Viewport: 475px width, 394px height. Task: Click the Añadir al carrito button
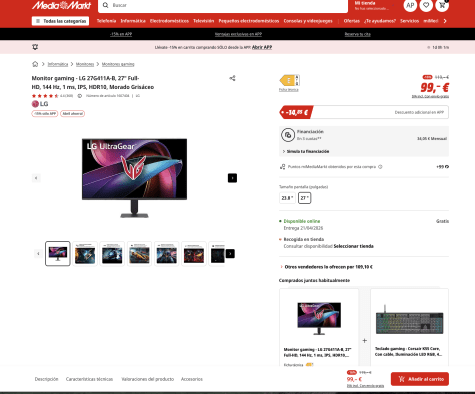tap(420, 379)
